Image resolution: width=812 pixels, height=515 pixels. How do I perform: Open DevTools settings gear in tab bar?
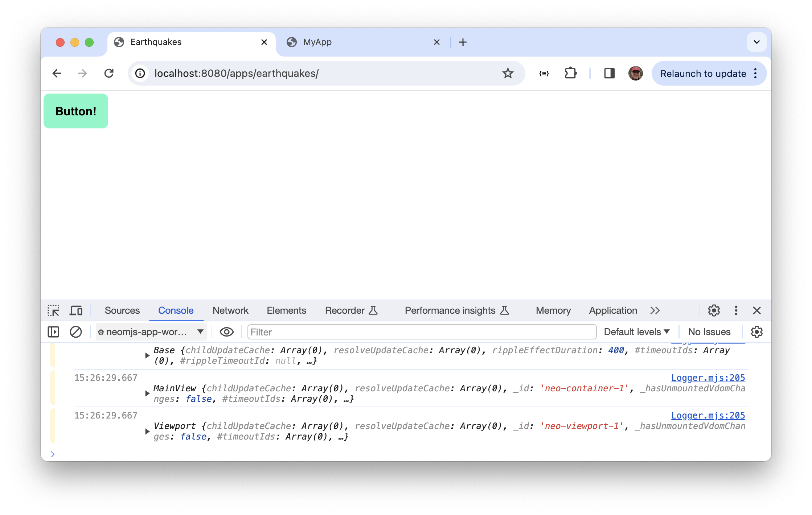click(x=714, y=310)
